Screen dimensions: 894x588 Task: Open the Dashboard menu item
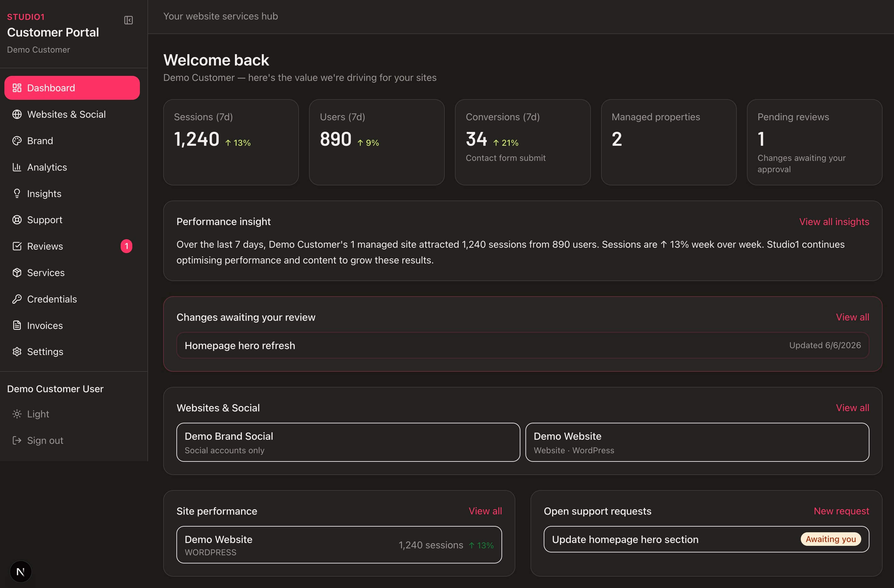pyautogui.click(x=72, y=88)
